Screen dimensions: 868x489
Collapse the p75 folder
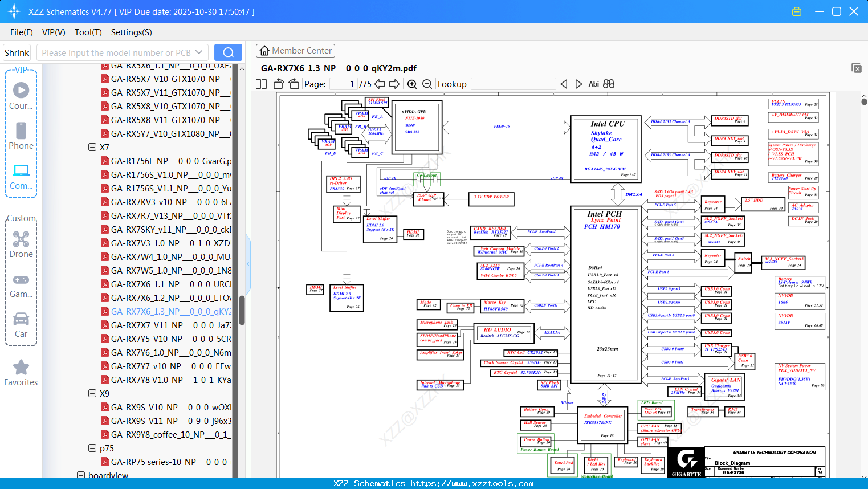92,448
